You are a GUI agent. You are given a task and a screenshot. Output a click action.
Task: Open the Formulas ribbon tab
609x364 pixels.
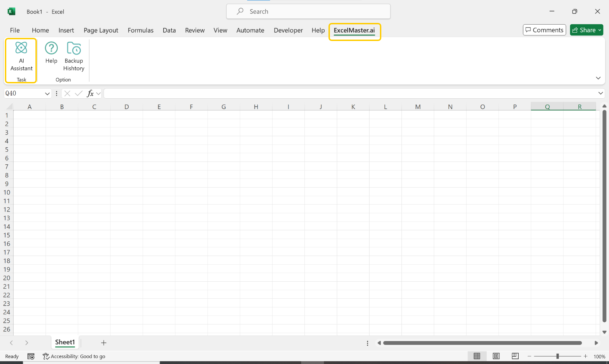point(140,30)
